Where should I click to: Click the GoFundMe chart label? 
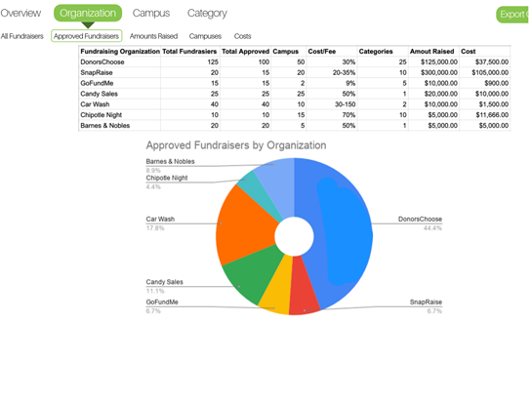[x=162, y=302]
